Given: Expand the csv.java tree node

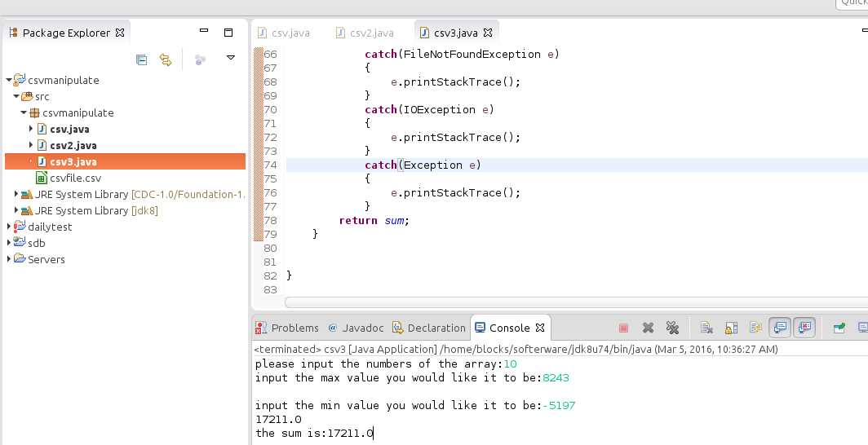Looking at the screenshot, I should pos(31,129).
